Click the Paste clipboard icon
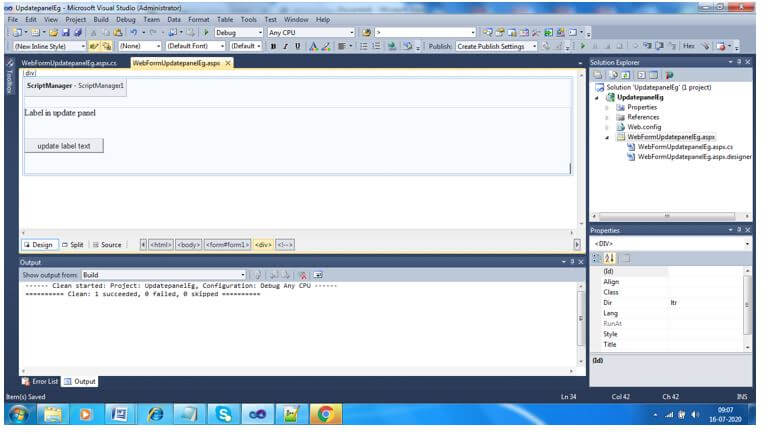768x434 pixels. coord(118,32)
